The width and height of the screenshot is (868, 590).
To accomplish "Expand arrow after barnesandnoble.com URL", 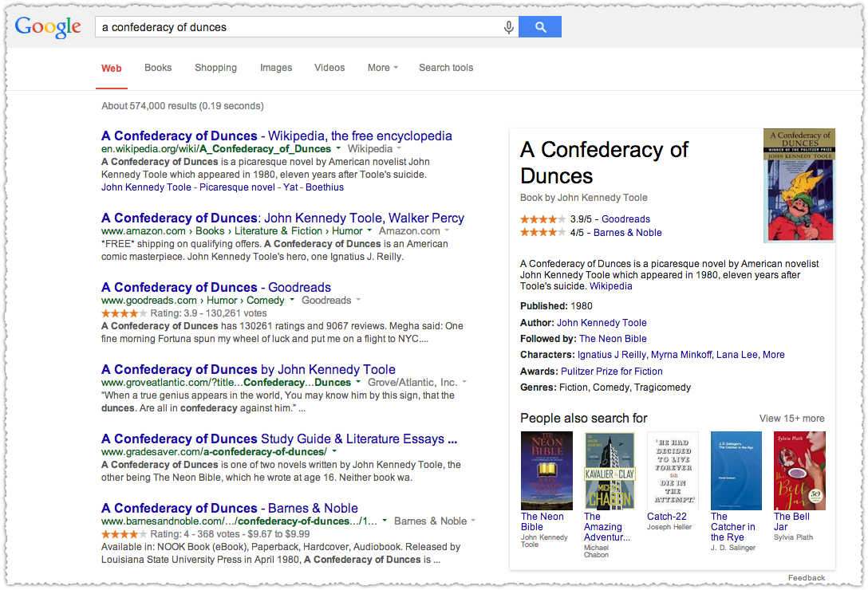I will [384, 521].
